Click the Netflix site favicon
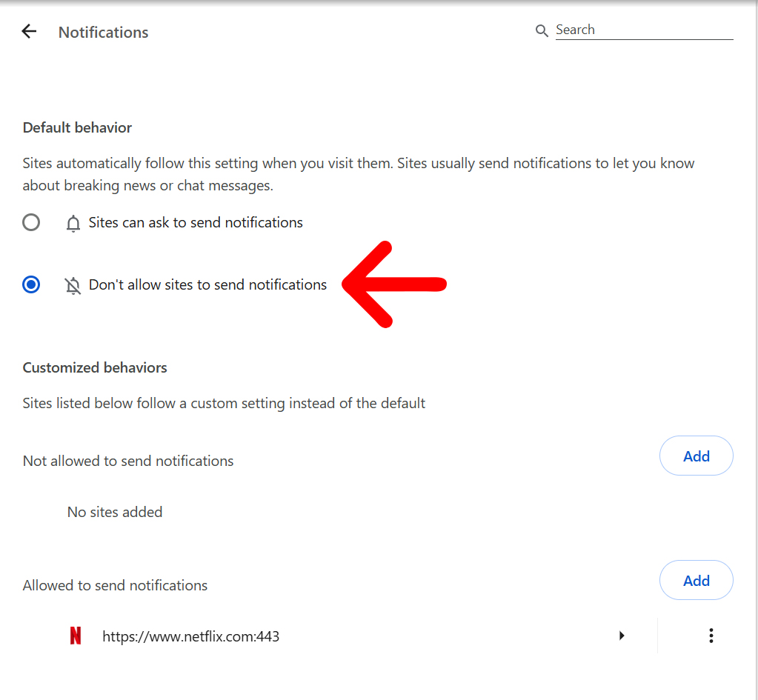The height and width of the screenshot is (700, 758). (76, 636)
